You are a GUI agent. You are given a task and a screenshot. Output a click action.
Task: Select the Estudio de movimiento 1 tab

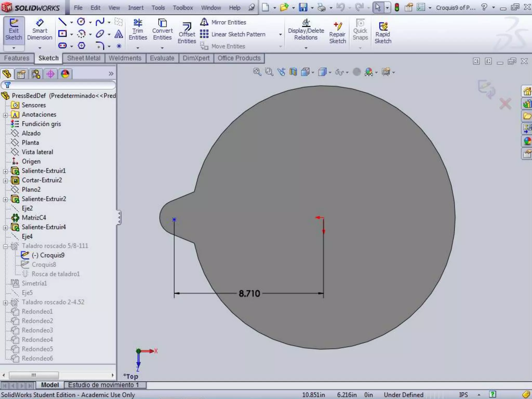pyautogui.click(x=103, y=385)
